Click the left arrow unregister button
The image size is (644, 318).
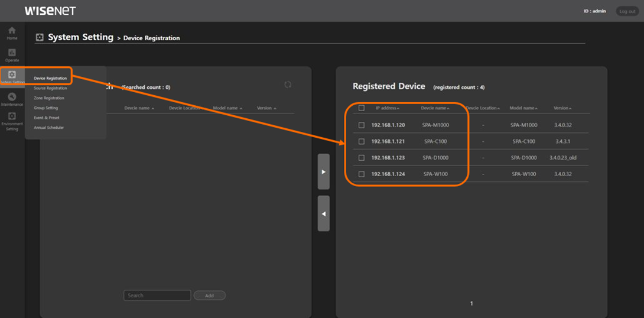[323, 214]
